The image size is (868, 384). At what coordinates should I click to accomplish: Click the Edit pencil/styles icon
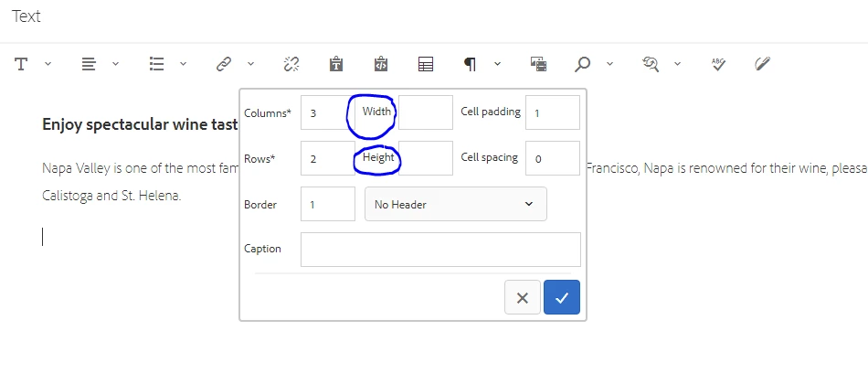(x=763, y=64)
